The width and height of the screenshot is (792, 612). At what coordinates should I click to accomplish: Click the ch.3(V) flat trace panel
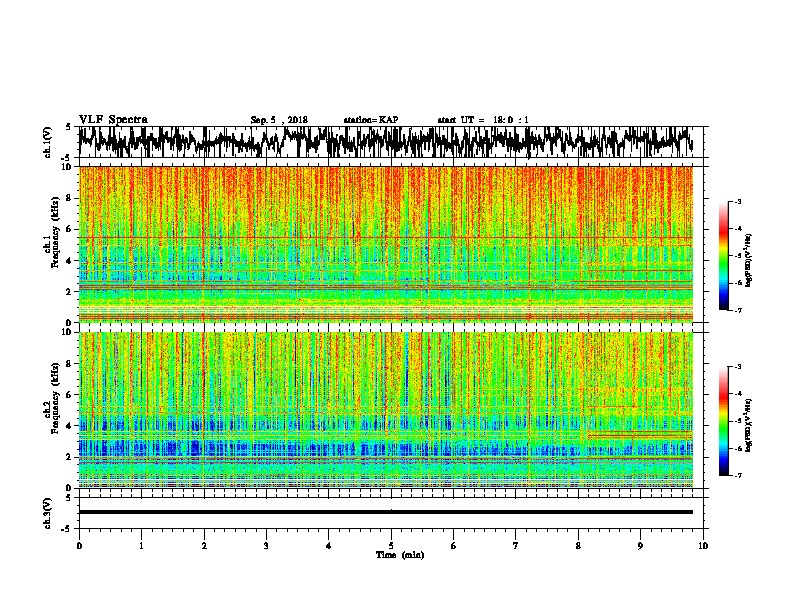pos(391,513)
